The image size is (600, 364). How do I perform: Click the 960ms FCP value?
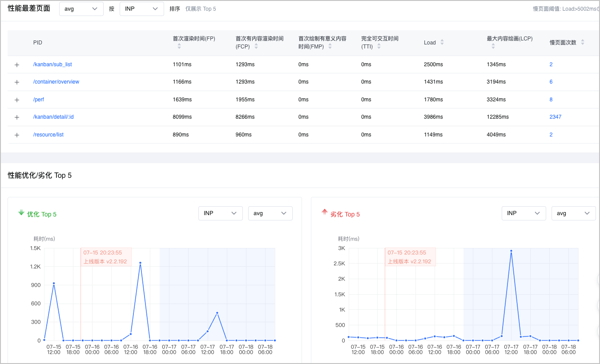(244, 135)
